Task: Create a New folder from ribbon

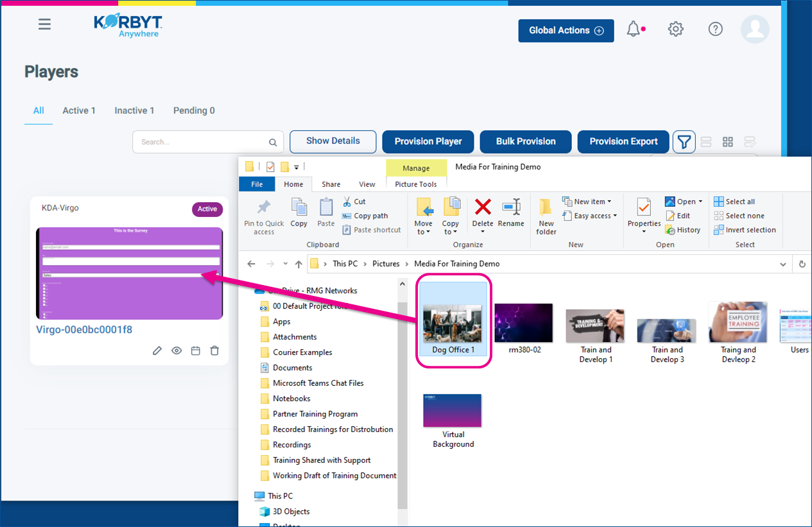Action: pos(546,216)
